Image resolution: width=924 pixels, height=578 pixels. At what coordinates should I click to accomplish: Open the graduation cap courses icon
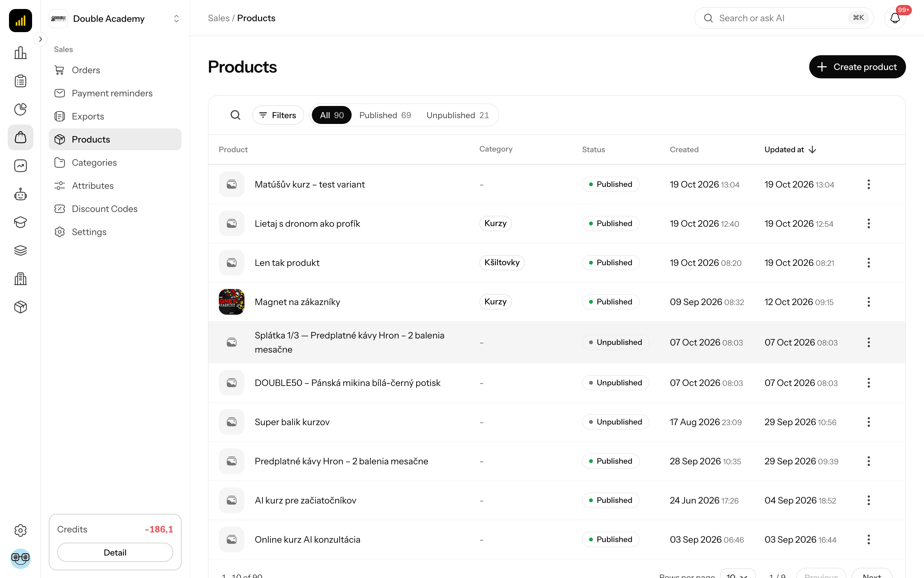(x=20, y=222)
